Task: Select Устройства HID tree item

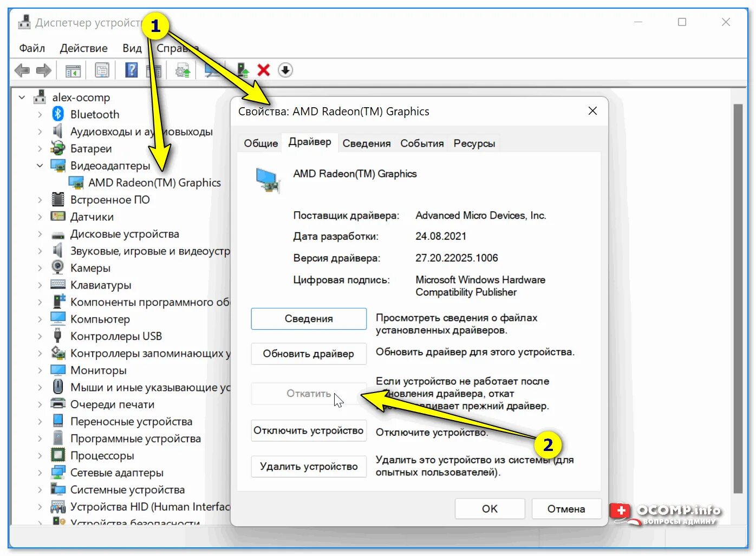Action: coord(150,507)
